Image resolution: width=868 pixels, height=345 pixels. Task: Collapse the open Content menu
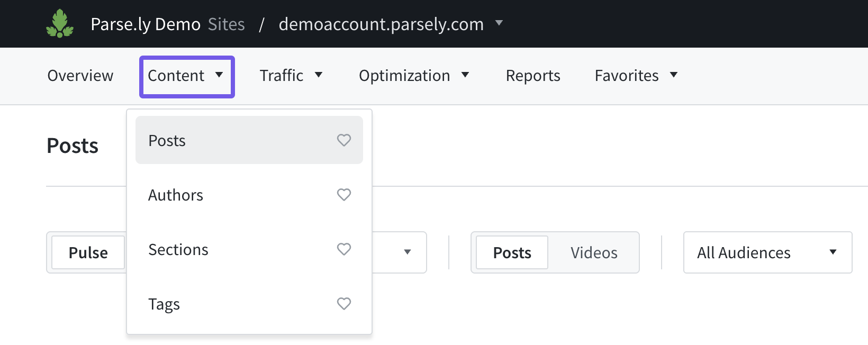pos(186,76)
